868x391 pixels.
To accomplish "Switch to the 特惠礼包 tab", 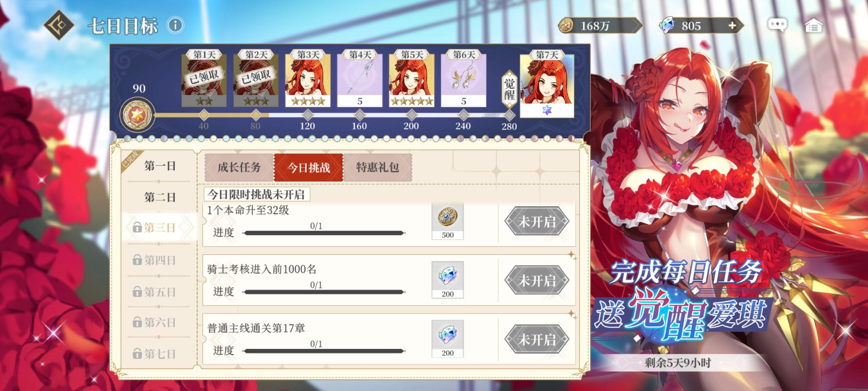I will point(378,167).
